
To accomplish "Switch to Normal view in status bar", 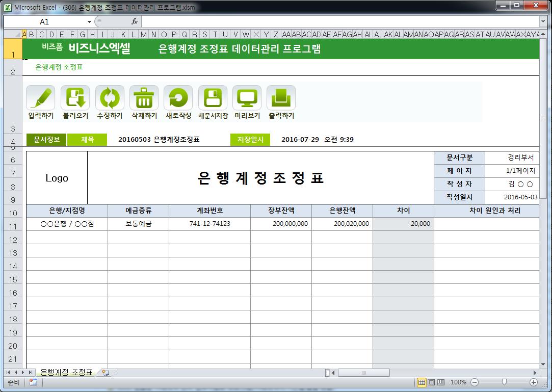I will (422, 382).
